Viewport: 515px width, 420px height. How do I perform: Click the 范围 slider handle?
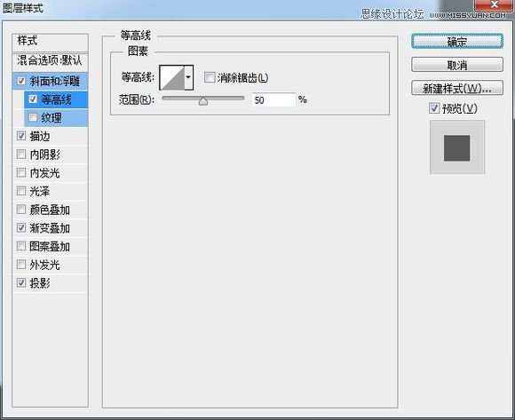[203, 101]
